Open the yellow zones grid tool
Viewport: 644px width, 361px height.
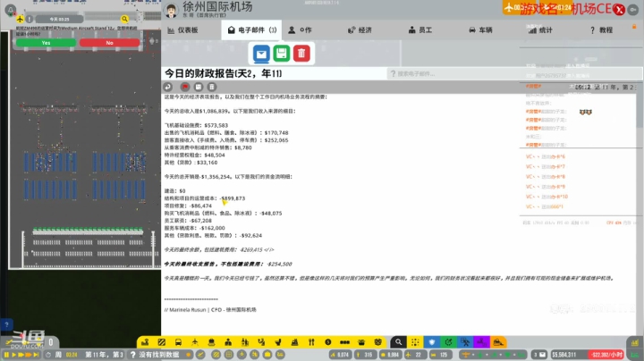tap(415, 342)
